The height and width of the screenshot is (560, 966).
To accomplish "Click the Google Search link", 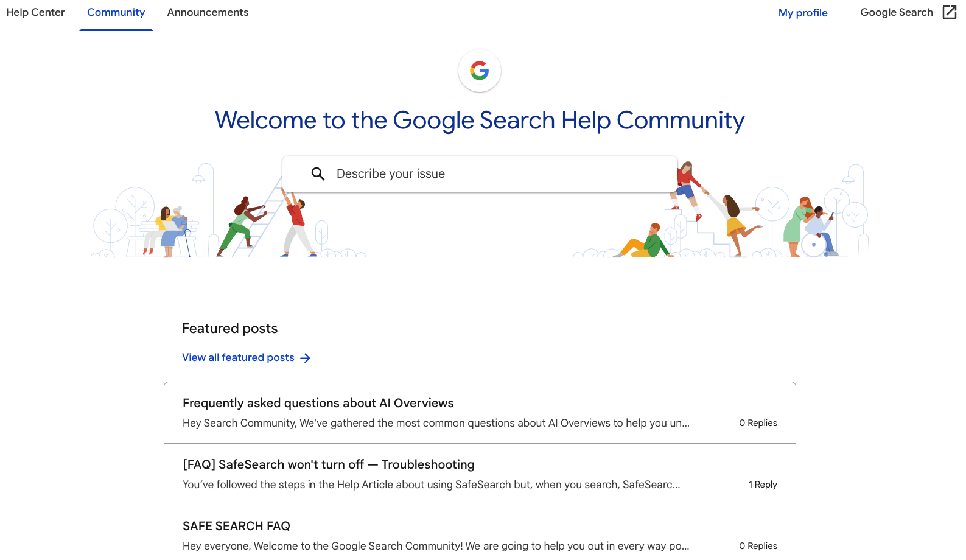I will click(x=896, y=12).
